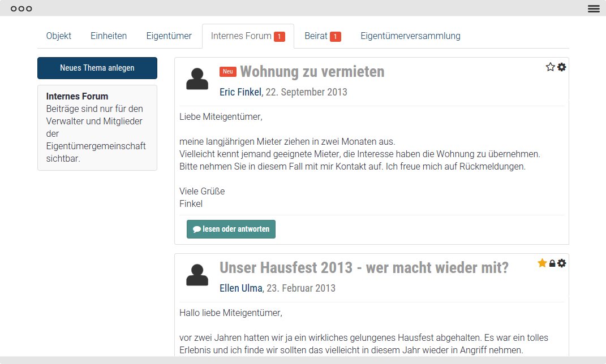This screenshot has width=606, height=364.
Task: Click the red badge on Beirat tab
Action: 335,37
